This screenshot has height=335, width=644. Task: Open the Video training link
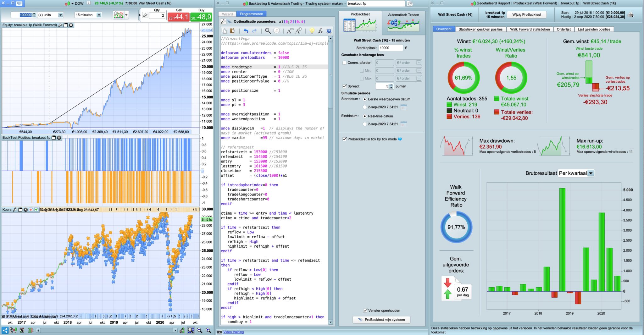coord(233,332)
